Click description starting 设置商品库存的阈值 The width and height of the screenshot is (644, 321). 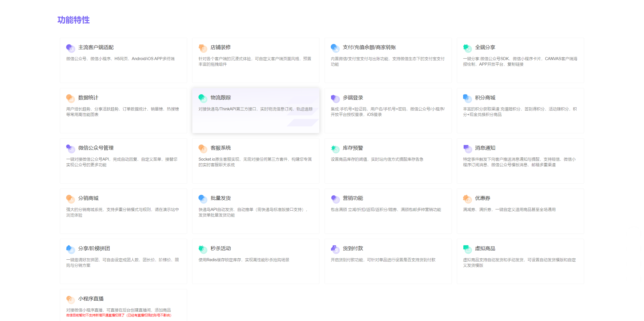tap(377, 159)
